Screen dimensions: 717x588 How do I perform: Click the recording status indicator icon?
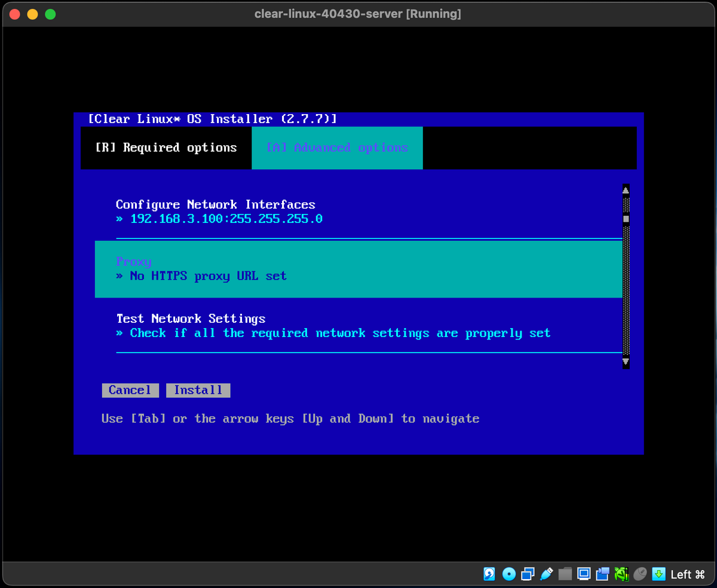[x=602, y=574]
